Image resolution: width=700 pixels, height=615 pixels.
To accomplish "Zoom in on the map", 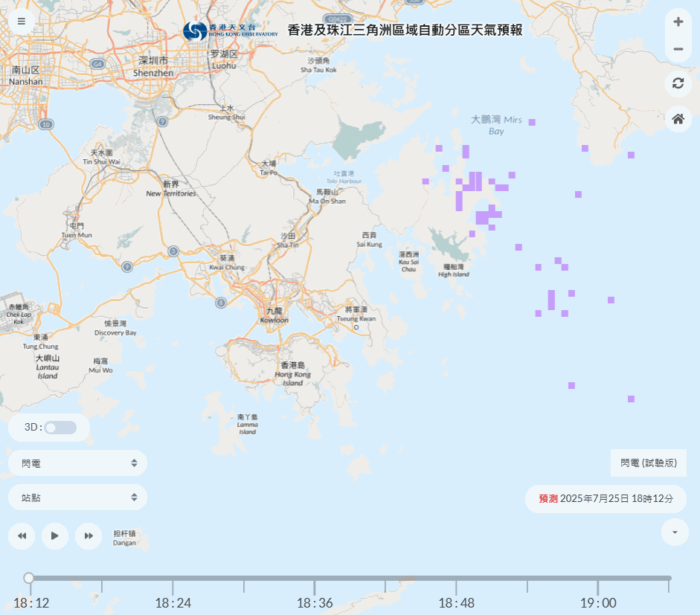I will point(678,22).
